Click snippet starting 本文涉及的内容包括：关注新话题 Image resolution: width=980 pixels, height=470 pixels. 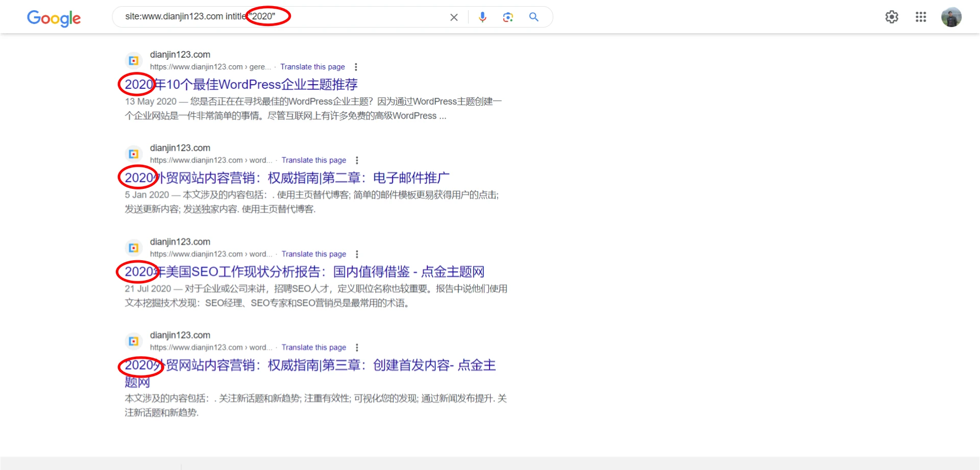[315, 405]
